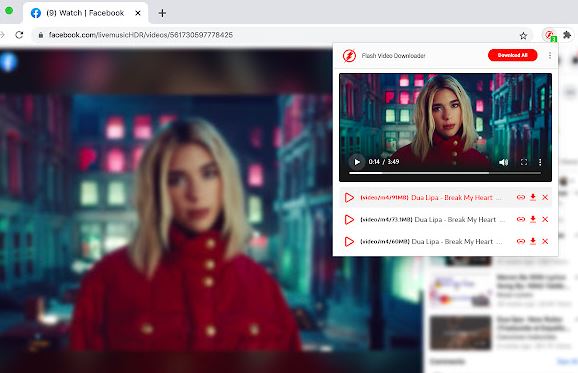Download the 91MB video file
Screen dimensions: 578x373
pos(533,197)
